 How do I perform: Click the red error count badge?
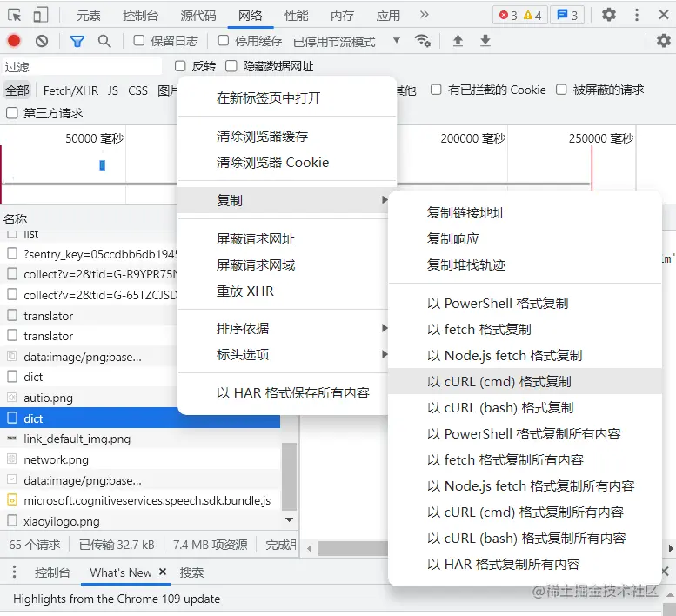pos(508,16)
